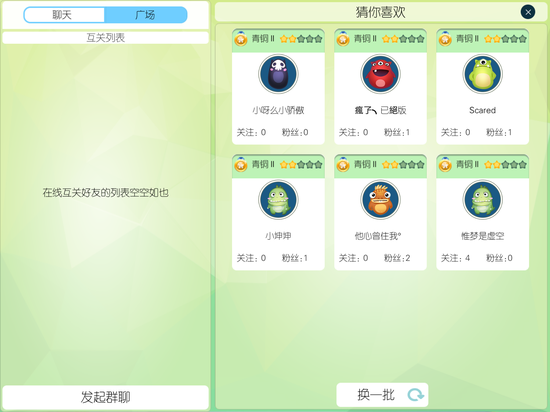Click the star rating on 小坤坤's card
This screenshot has height=412, width=550.
[301, 164]
